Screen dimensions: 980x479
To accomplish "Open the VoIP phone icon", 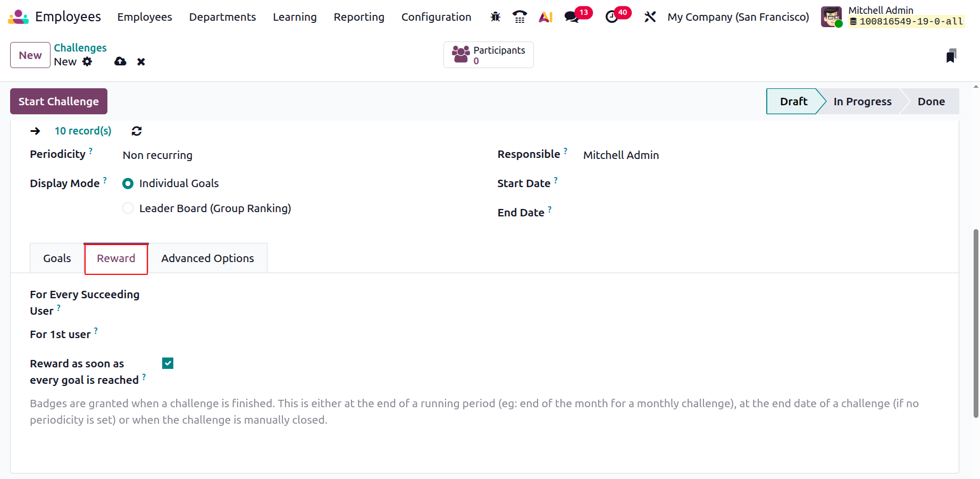I will click(520, 17).
